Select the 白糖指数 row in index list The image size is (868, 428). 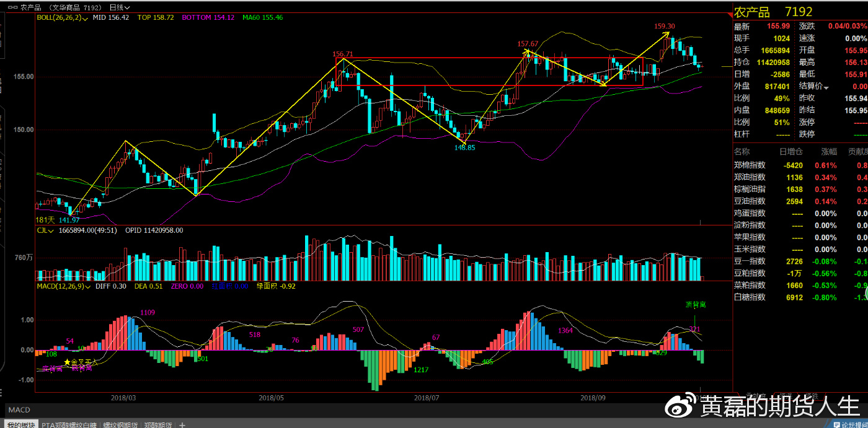click(x=749, y=297)
